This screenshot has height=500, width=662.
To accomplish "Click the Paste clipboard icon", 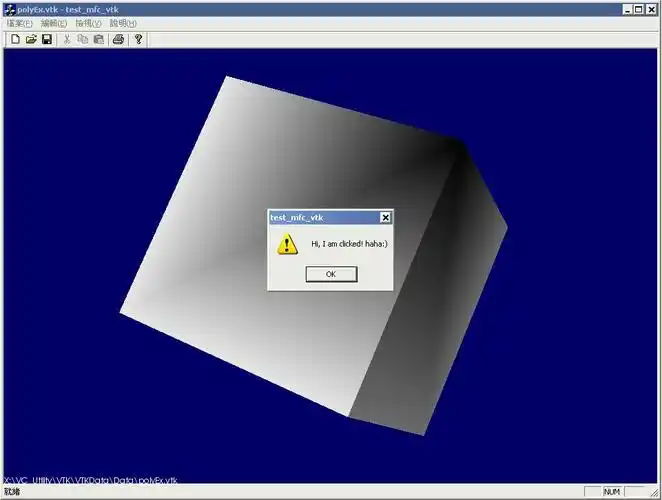I will point(99,39).
